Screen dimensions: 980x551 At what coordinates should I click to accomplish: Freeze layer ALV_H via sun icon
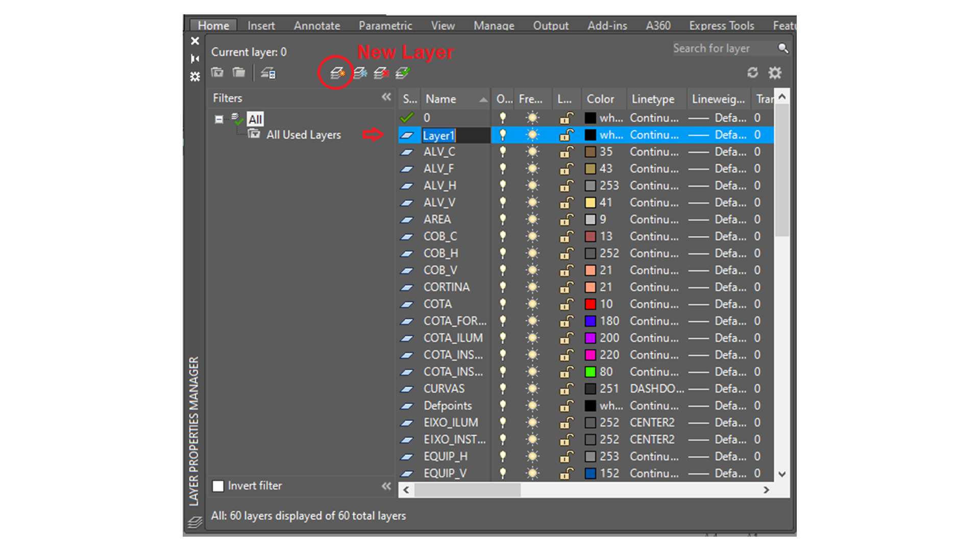(532, 186)
